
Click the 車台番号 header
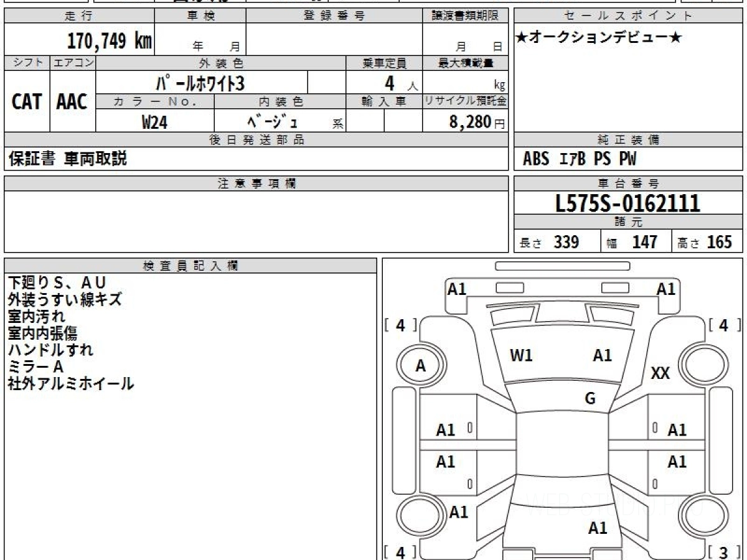pyautogui.click(x=629, y=184)
